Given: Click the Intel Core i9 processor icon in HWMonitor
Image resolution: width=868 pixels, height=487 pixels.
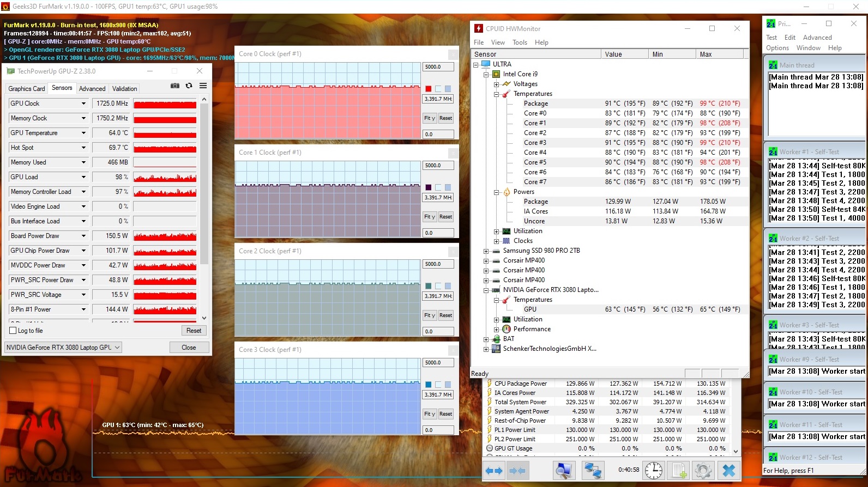Looking at the screenshot, I should coord(496,74).
